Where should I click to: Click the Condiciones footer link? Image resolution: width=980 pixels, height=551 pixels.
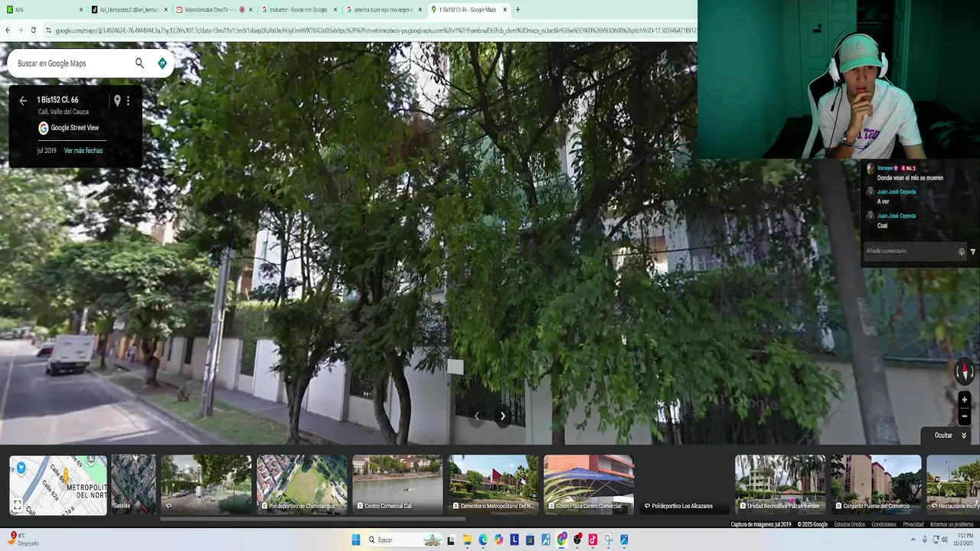[x=884, y=524]
